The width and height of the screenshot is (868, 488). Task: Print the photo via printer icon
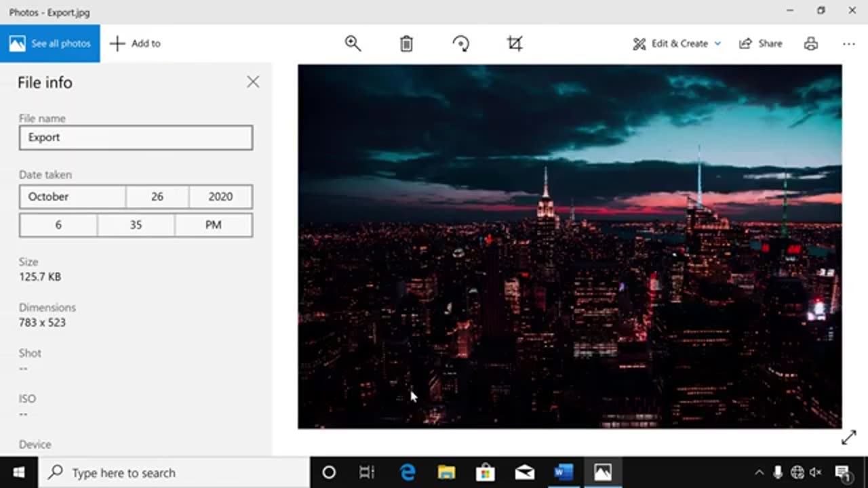(x=810, y=43)
